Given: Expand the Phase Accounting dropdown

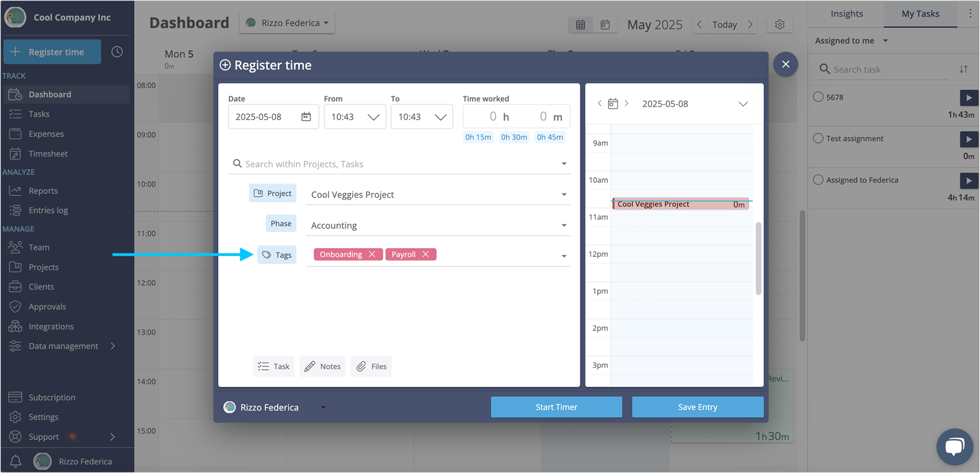Looking at the screenshot, I should pos(564,226).
